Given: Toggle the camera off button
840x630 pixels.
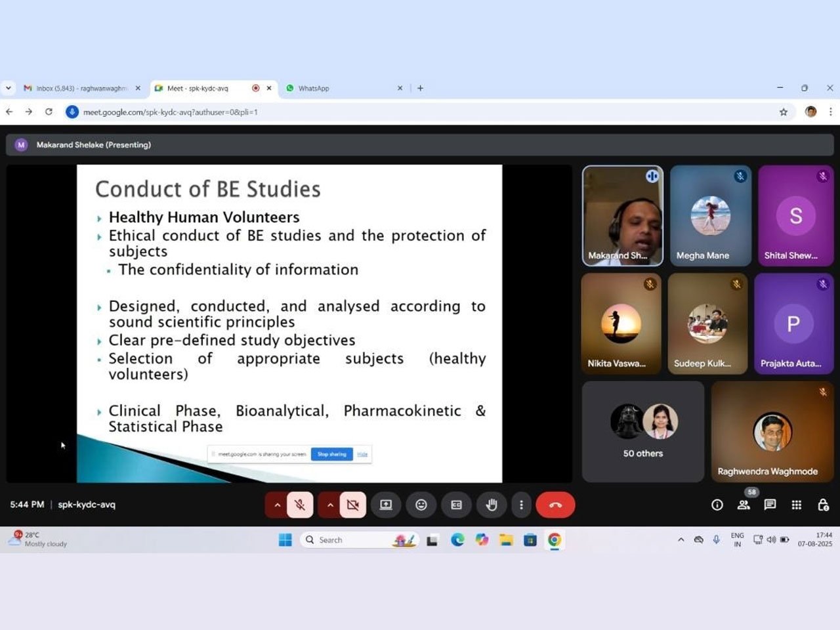Looking at the screenshot, I should coord(352,505).
